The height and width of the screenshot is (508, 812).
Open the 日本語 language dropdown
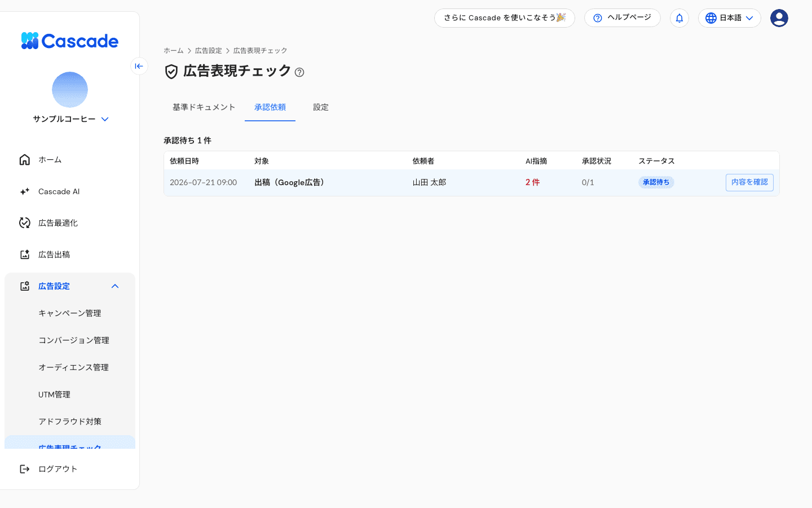[x=730, y=18]
